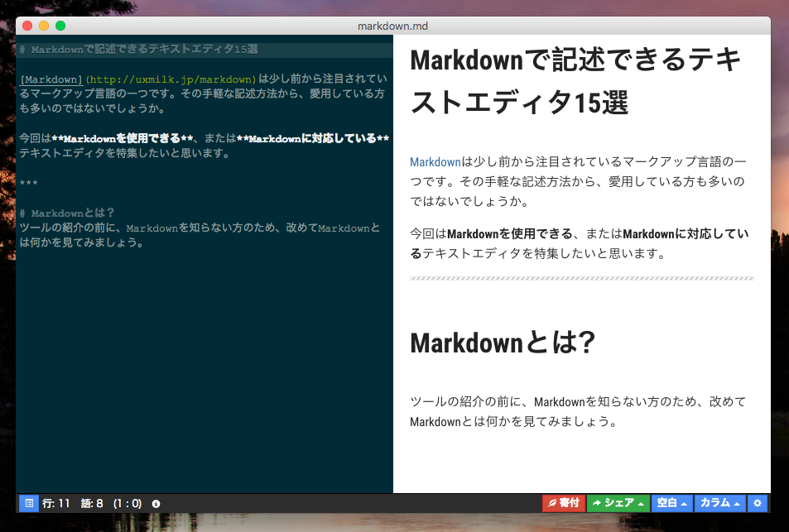The width and height of the screenshot is (789, 532).
Task: Click the green fullscreen window button
Action: coord(60,26)
